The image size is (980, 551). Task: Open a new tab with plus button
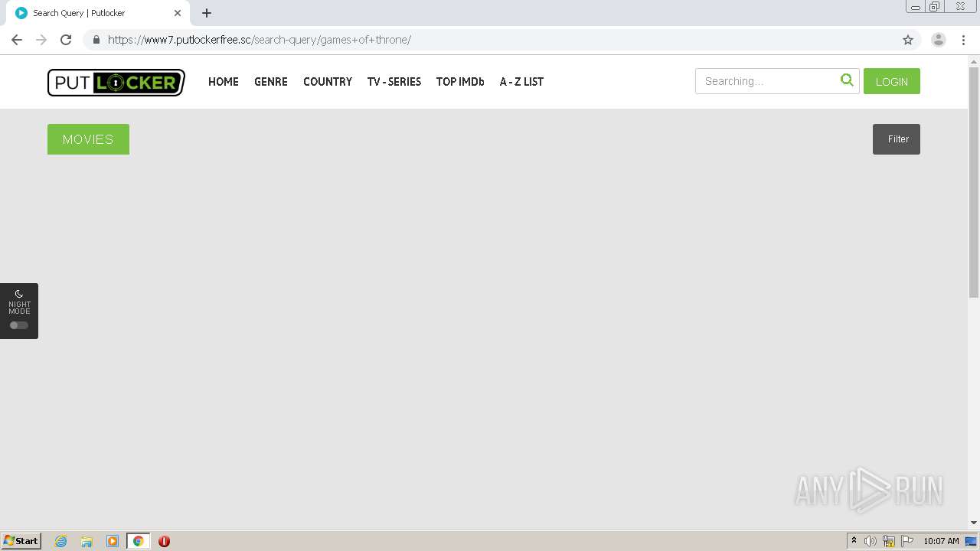pos(207,13)
